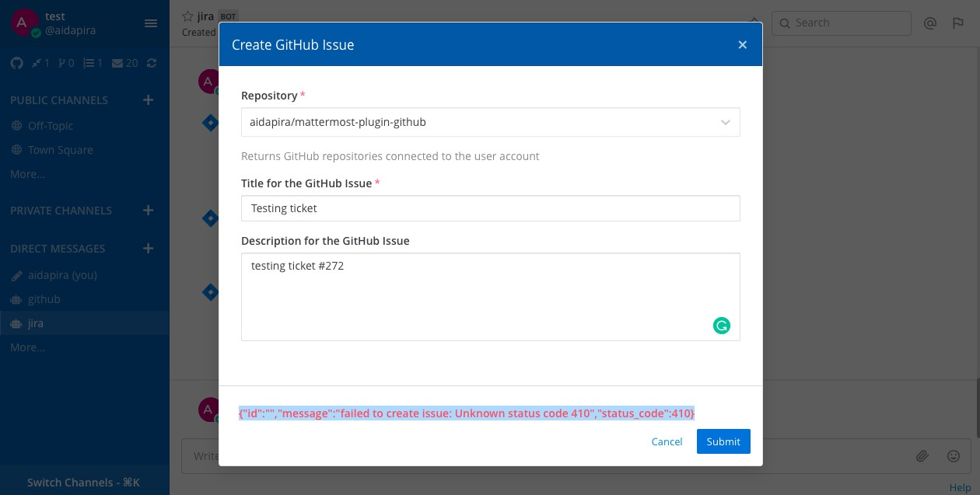The width and height of the screenshot is (980, 495).
Task: Click the PUBLIC CHANNELS heading
Action: 59,99
